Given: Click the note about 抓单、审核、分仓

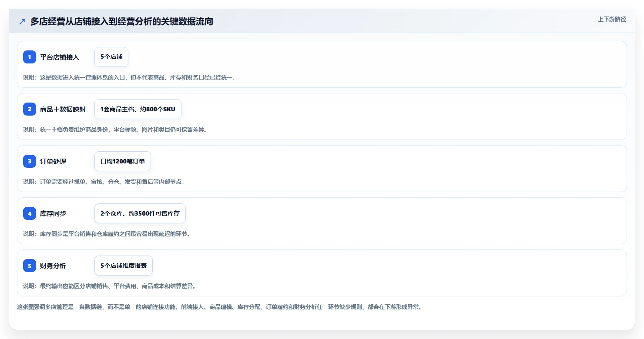Looking at the screenshot, I should pos(104,182).
